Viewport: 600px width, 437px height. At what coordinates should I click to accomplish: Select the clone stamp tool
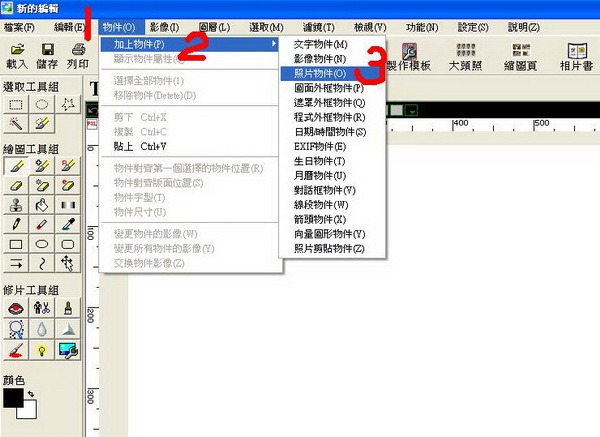[x=16, y=205]
